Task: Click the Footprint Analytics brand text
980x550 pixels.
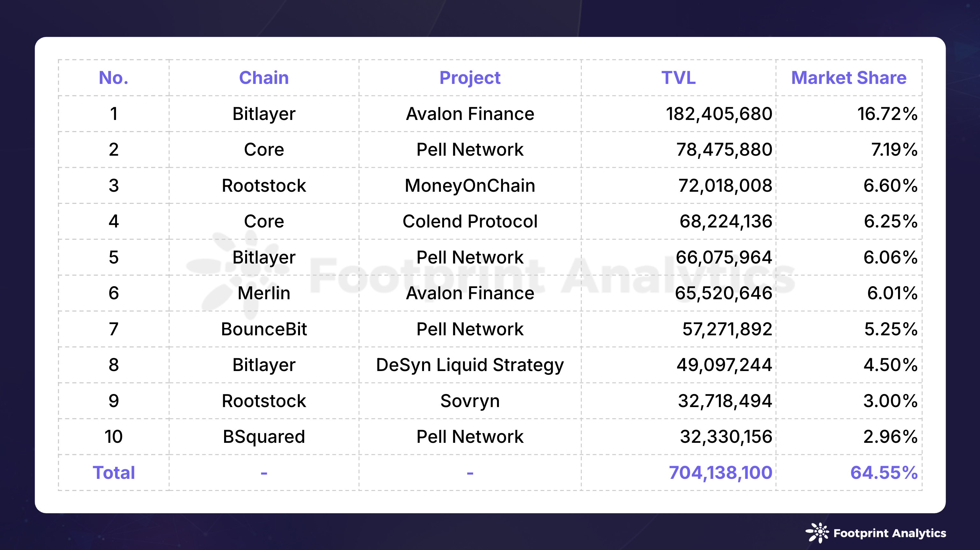Action: tap(889, 533)
